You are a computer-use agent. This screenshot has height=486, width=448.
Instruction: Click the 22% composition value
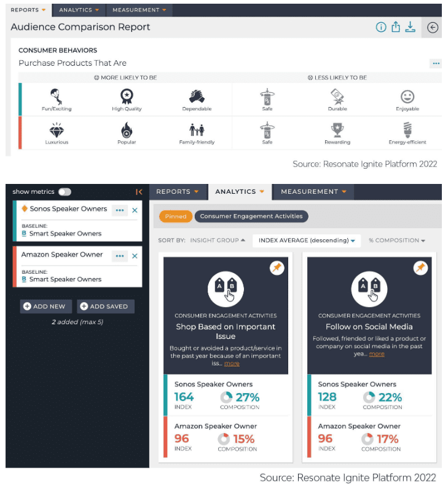(390, 397)
